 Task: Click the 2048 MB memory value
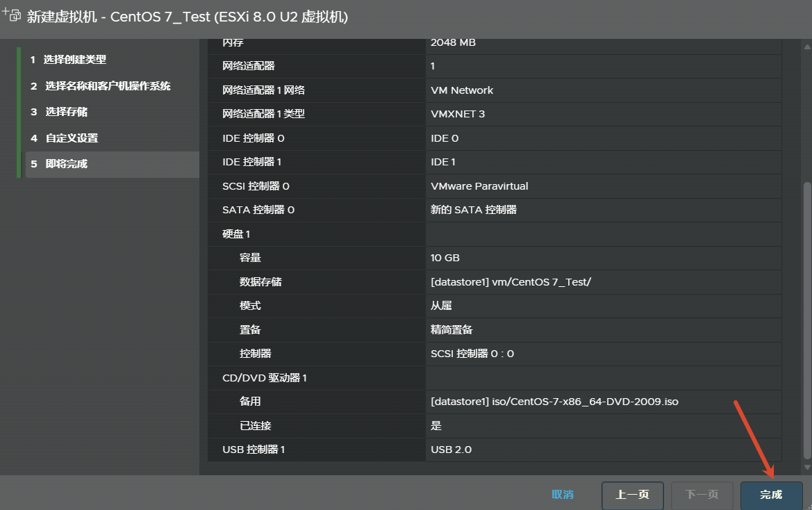453,42
